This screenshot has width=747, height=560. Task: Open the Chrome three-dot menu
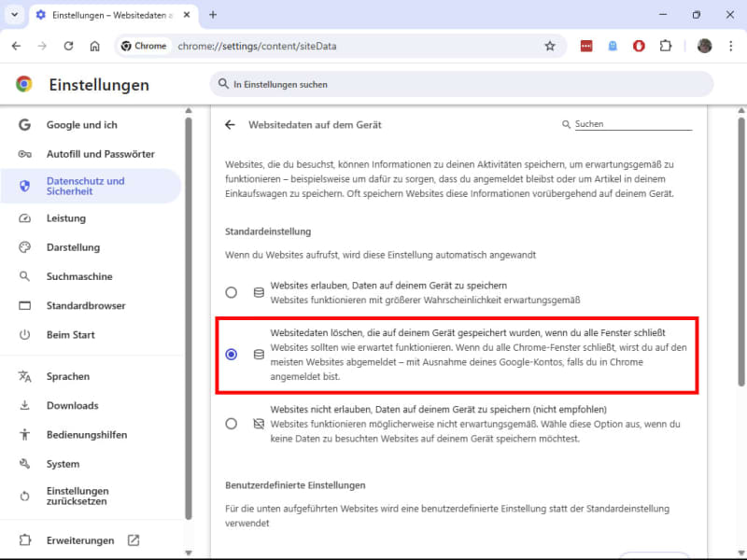[x=730, y=46]
